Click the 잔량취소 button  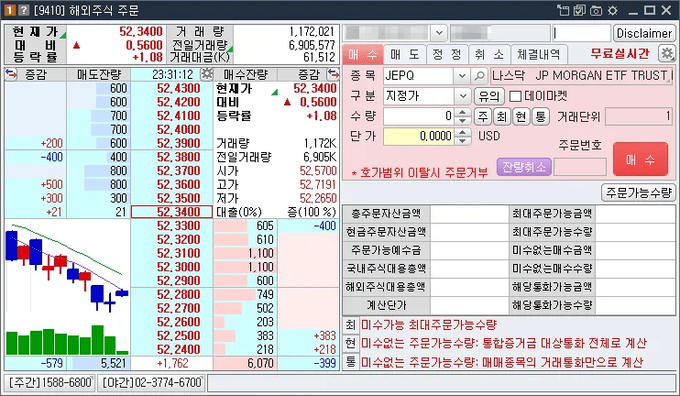pos(524,167)
